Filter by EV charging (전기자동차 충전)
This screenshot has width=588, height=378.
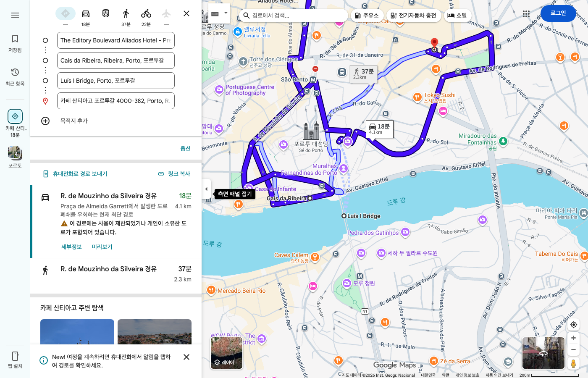(x=413, y=16)
